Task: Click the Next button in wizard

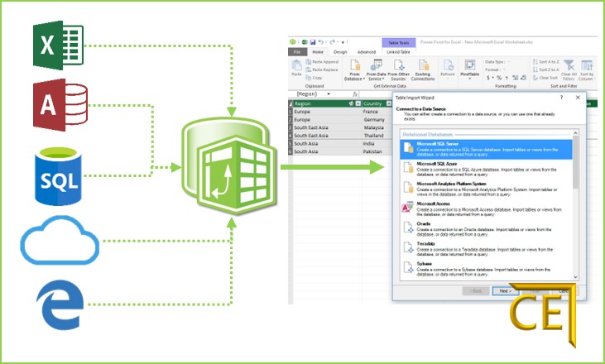Action: (x=505, y=291)
